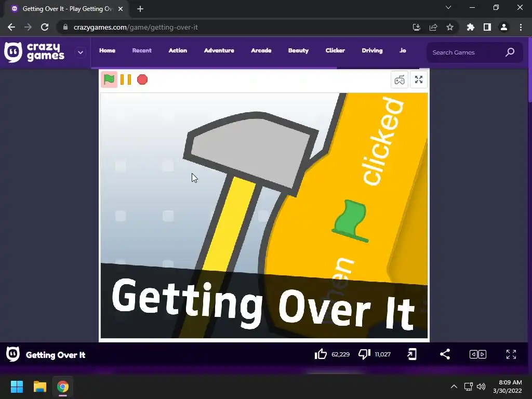Open the Beauty games category
This screenshot has width=532, height=399.
click(x=298, y=50)
